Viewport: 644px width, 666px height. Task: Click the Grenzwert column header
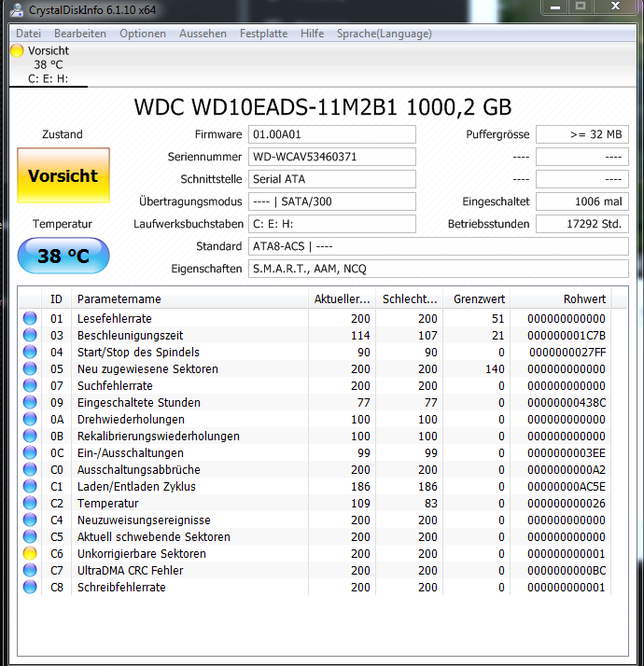point(477,299)
